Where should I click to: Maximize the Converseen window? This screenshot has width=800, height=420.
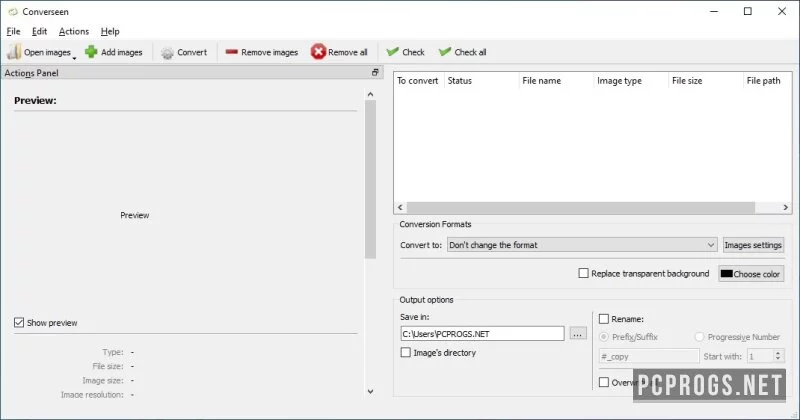point(747,11)
